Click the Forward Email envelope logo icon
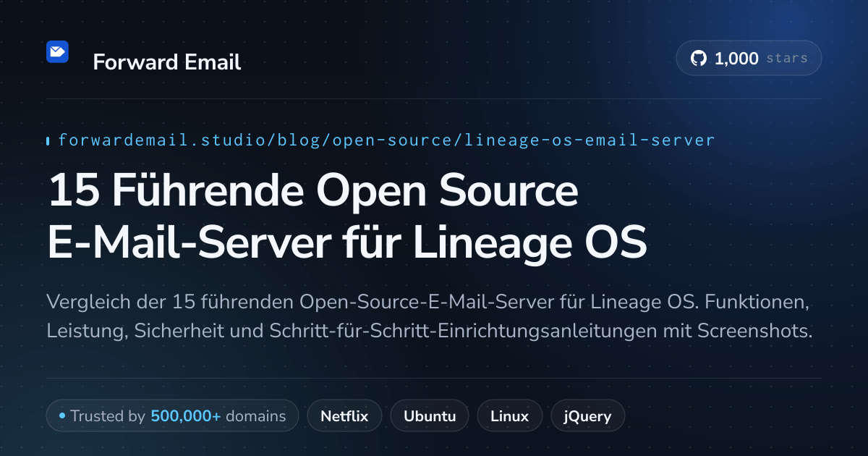The width and height of the screenshot is (868, 456). pos(57,51)
